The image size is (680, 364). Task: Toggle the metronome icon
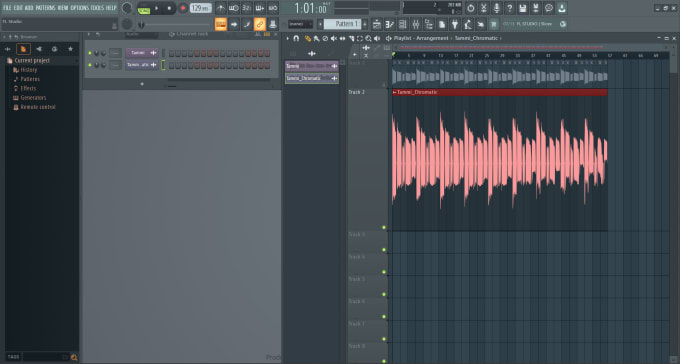tap(221, 8)
